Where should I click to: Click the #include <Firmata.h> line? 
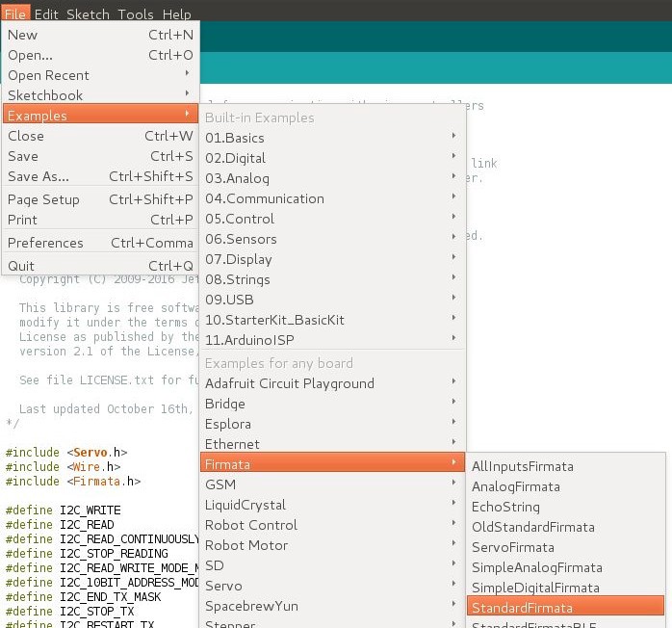pyautogui.click(x=73, y=481)
